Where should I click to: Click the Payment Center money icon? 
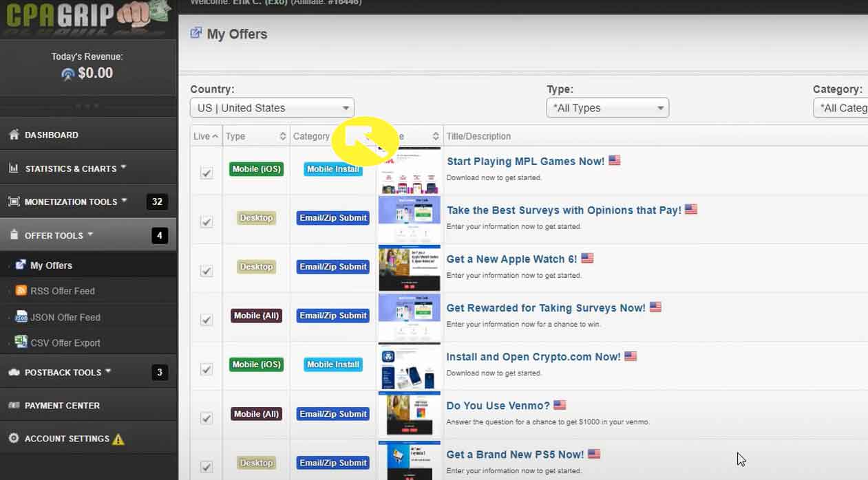point(14,405)
